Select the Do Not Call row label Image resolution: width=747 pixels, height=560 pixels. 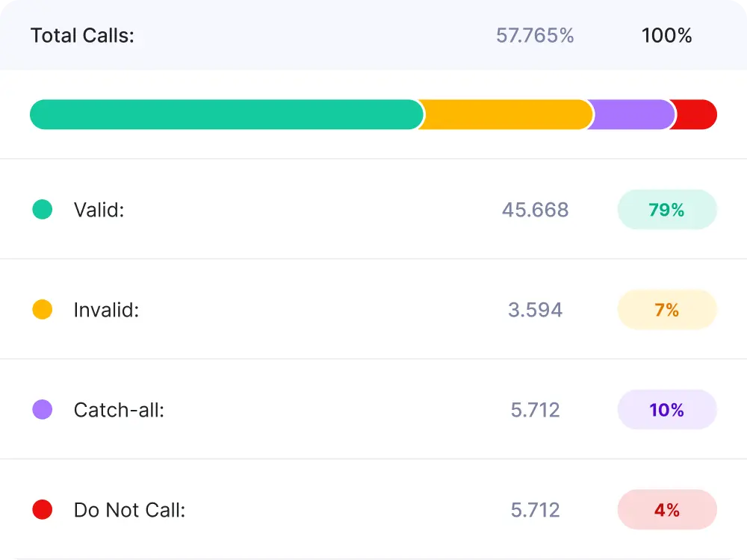[x=129, y=510]
